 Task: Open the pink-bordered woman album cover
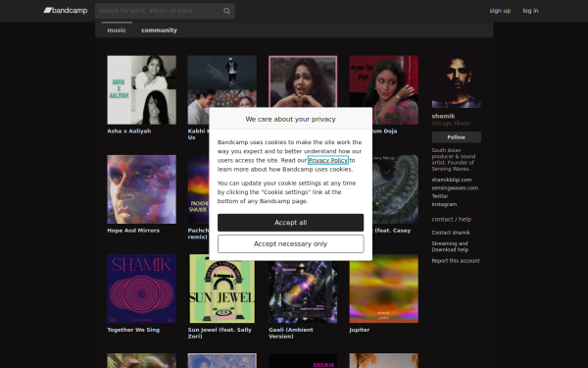coord(303,81)
